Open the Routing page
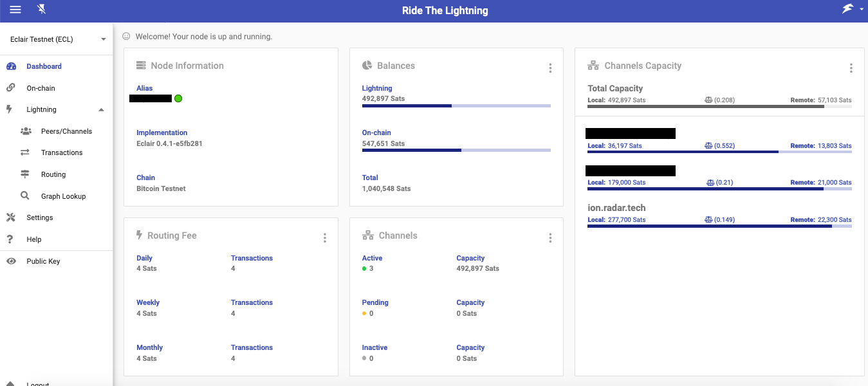Screen dimensions: 868x386 [x=53, y=174]
